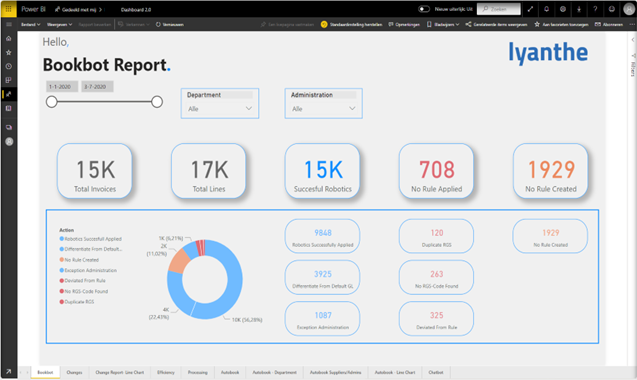Open feedback smiley icon
637x380 pixels.
[611, 9]
